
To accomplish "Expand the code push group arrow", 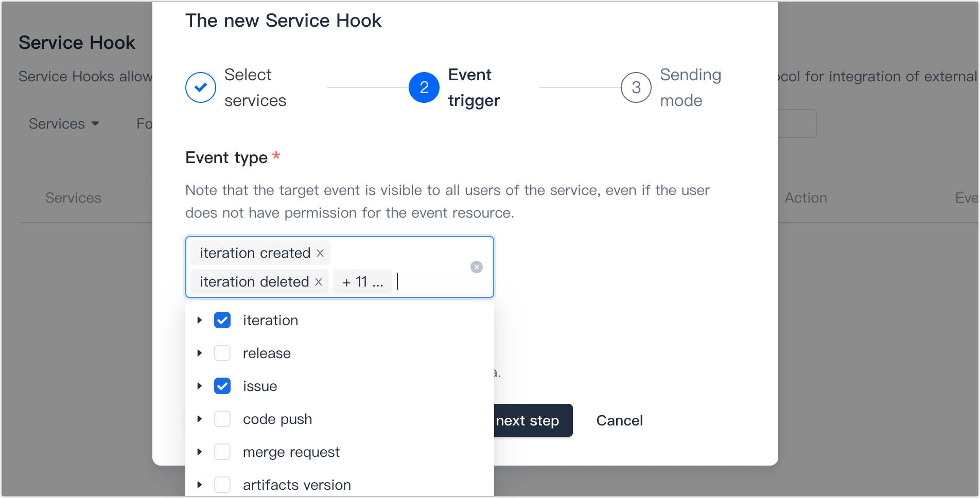I will pyautogui.click(x=200, y=419).
